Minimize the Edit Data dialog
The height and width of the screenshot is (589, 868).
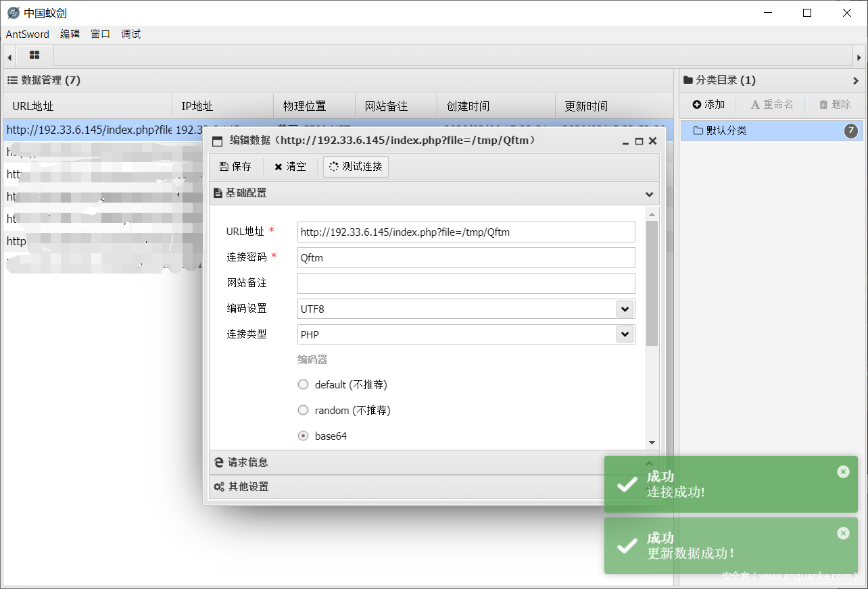[626, 141]
